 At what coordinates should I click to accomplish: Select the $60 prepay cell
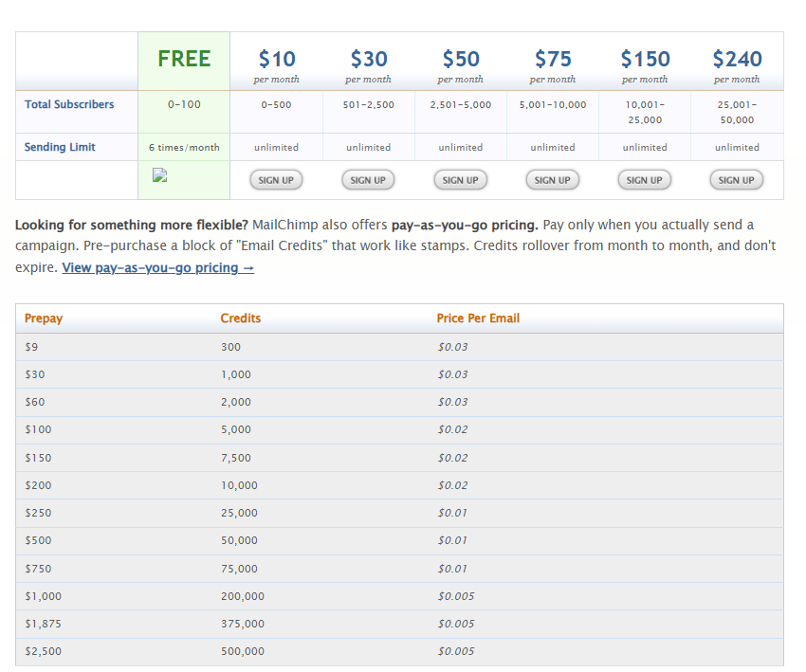tap(35, 402)
